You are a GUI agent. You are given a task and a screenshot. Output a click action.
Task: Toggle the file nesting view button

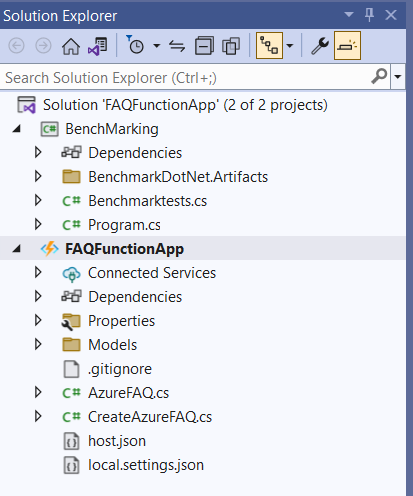point(269,46)
